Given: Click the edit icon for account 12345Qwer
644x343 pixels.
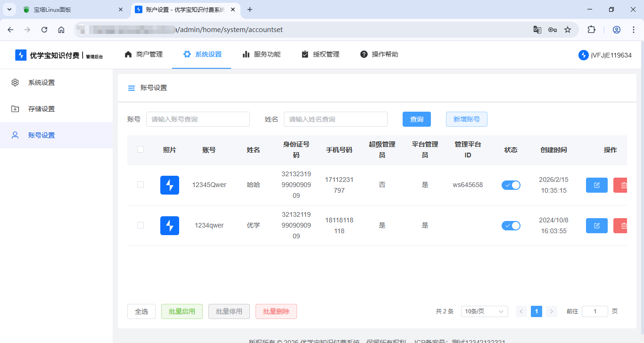Looking at the screenshot, I should tap(596, 185).
